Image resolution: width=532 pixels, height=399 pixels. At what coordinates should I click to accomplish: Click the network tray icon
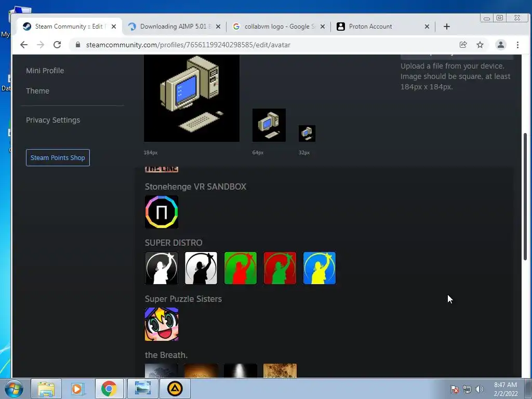coord(467,389)
